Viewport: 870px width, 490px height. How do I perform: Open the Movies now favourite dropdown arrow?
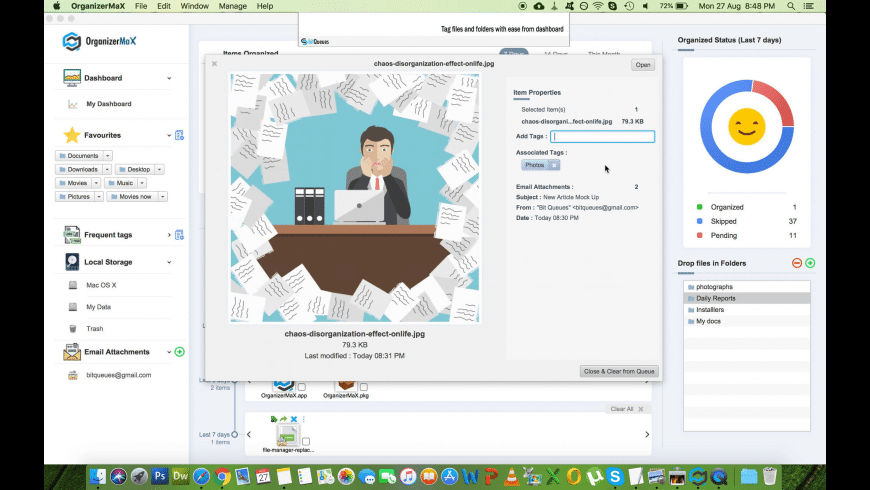click(x=163, y=196)
